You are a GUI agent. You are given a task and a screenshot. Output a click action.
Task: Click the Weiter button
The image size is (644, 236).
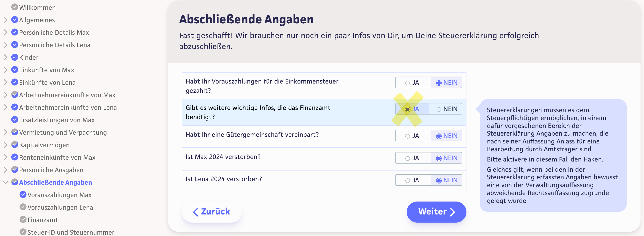(x=436, y=212)
